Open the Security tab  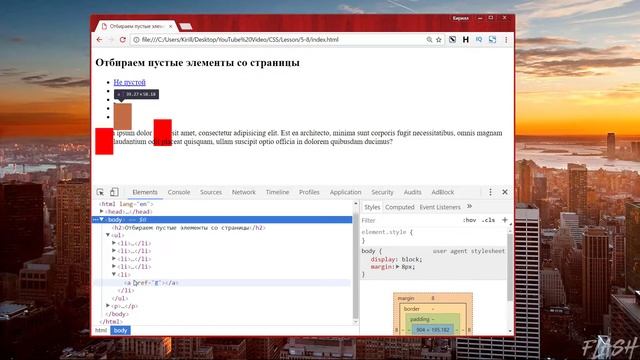[x=382, y=192]
